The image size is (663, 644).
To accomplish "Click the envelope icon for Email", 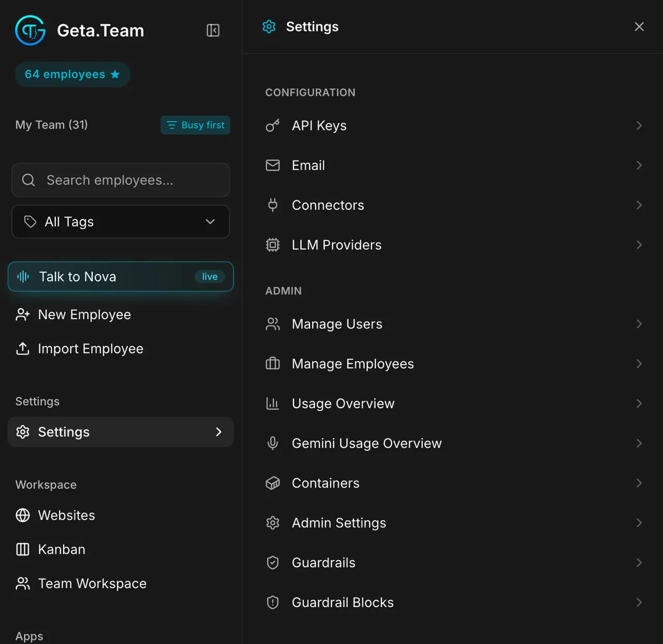I will pos(272,165).
